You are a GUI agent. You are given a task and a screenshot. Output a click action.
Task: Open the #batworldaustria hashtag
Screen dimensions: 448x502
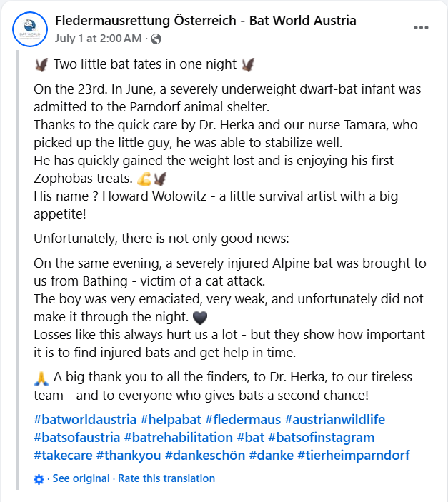85,419
